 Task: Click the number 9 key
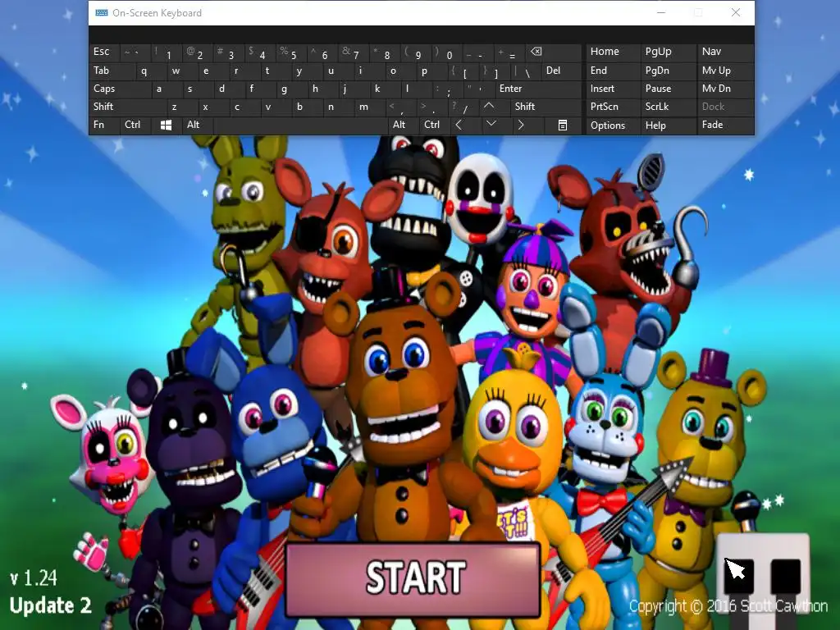pos(418,55)
